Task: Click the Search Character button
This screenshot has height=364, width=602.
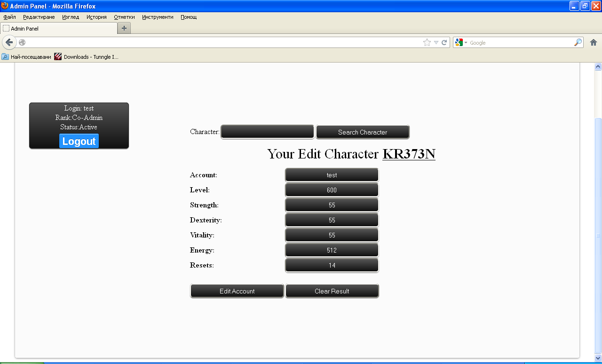Action: (363, 132)
